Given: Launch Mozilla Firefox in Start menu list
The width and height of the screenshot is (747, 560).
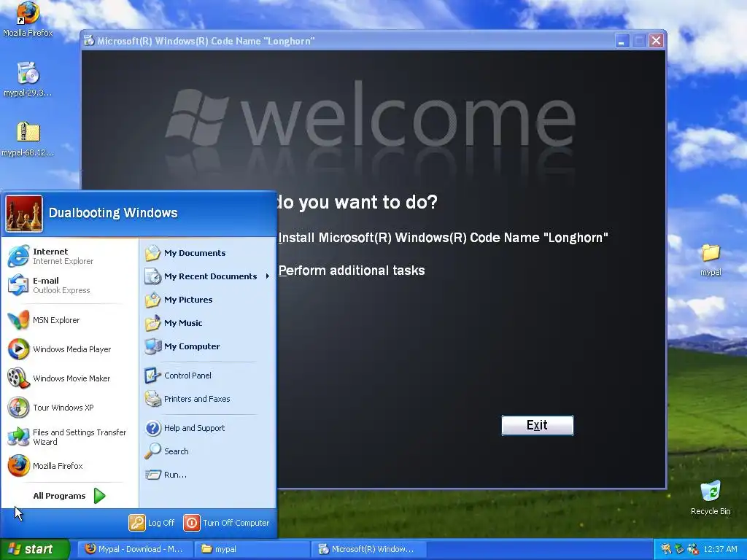Looking at the screenshot, I should [x=69, y=466].
